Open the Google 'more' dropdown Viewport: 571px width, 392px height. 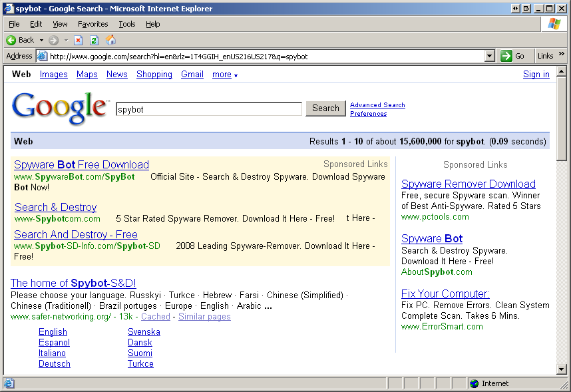(x=225, y=75)
